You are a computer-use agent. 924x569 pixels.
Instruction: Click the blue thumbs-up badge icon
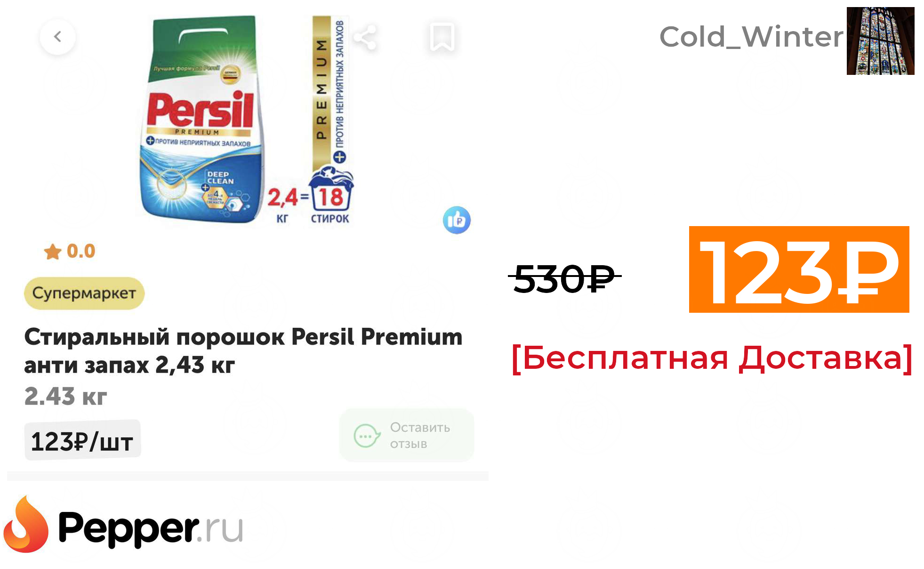tap(457, 220)
